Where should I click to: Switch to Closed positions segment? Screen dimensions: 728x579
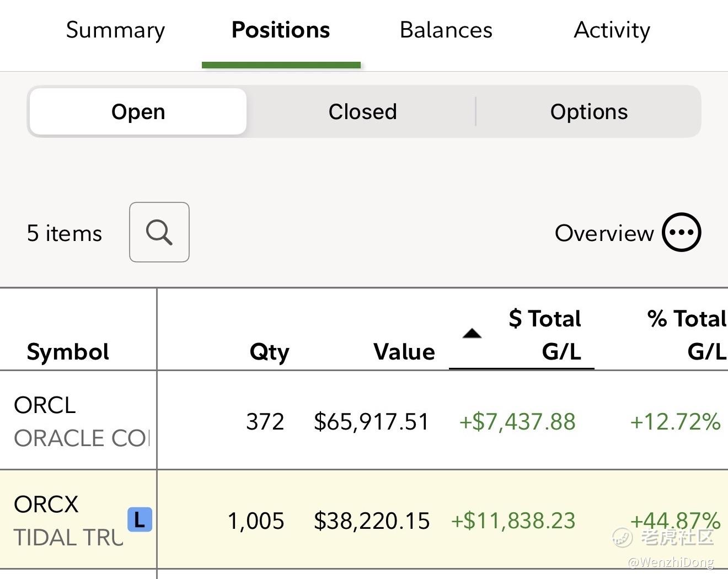pos(362,112)
